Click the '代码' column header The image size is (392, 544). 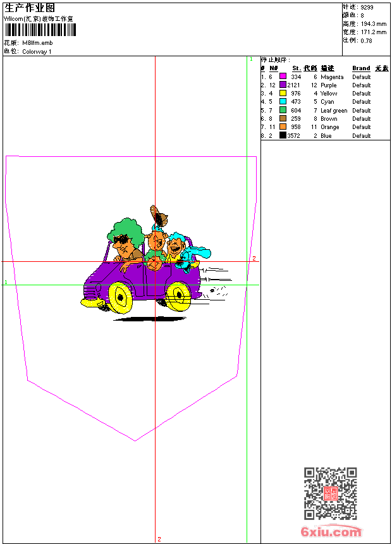point(310,68)
